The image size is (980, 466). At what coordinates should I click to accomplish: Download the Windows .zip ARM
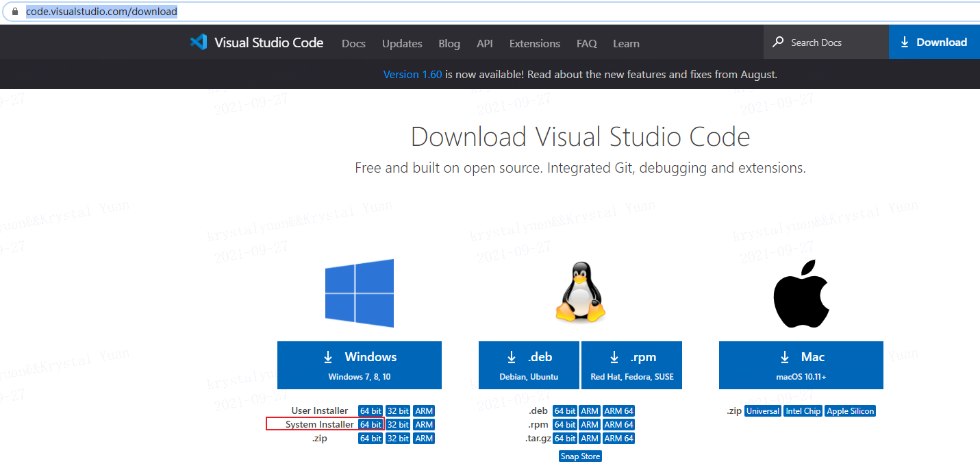pyautogui.click(x=424, y=439)
